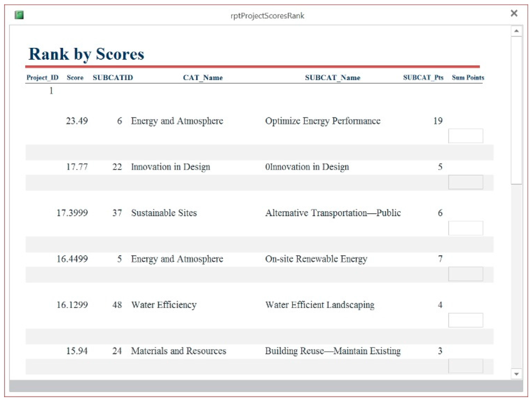
Task: Click the Sum Points column header
Action: point(468,78)
